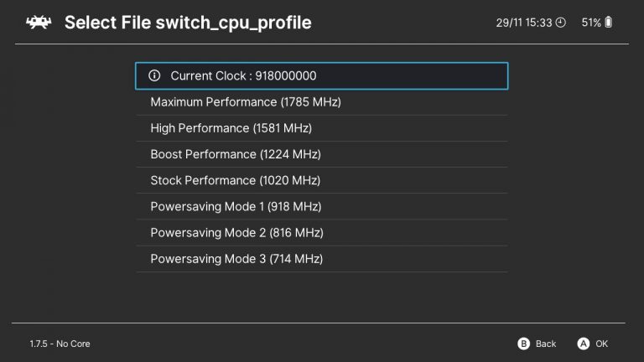Choose Stock Performance (1020 MHz) profile
Screen dimensions: 644x362
[235, 180]
